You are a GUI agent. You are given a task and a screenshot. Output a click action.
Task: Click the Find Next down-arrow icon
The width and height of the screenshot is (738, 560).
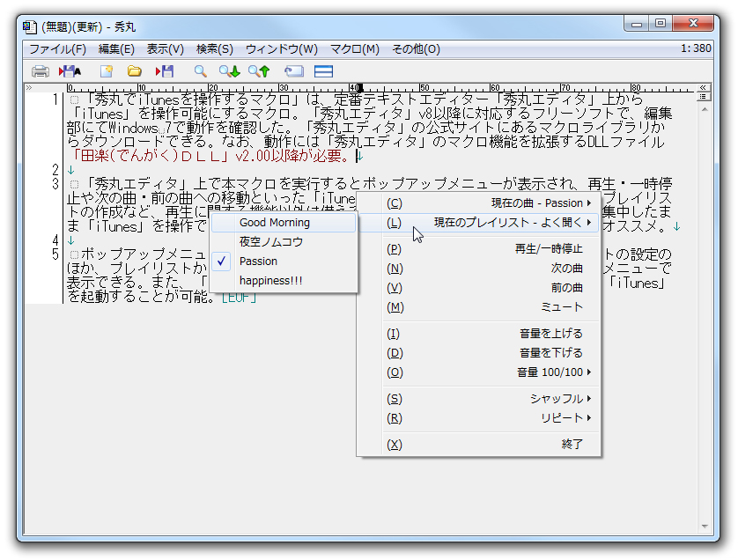pyautogui.click(x=229, y=71)
